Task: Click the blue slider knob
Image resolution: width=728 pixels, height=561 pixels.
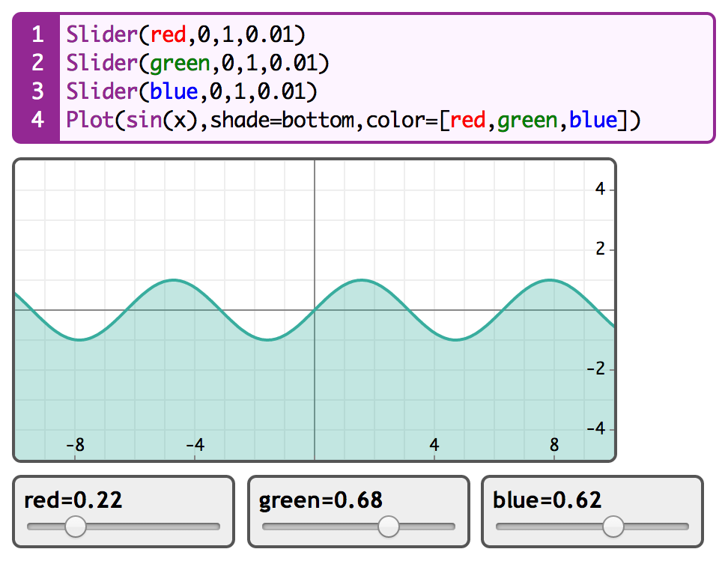Action: pyautogui.click(x=613, y=527)
